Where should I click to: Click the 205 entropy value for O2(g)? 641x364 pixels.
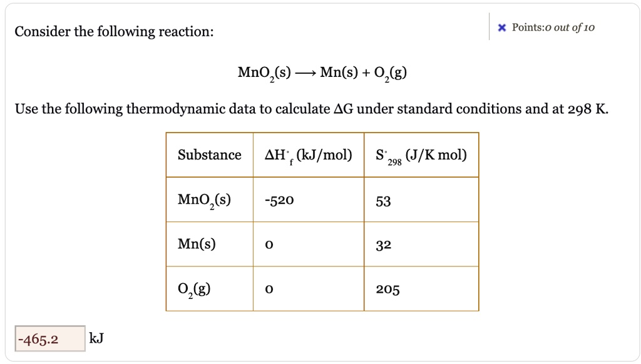click(x=388, y=289)
